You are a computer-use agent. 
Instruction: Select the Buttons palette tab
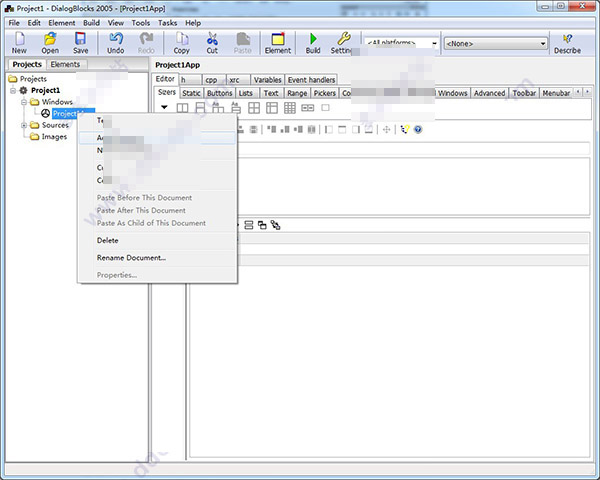coord(219,93)
